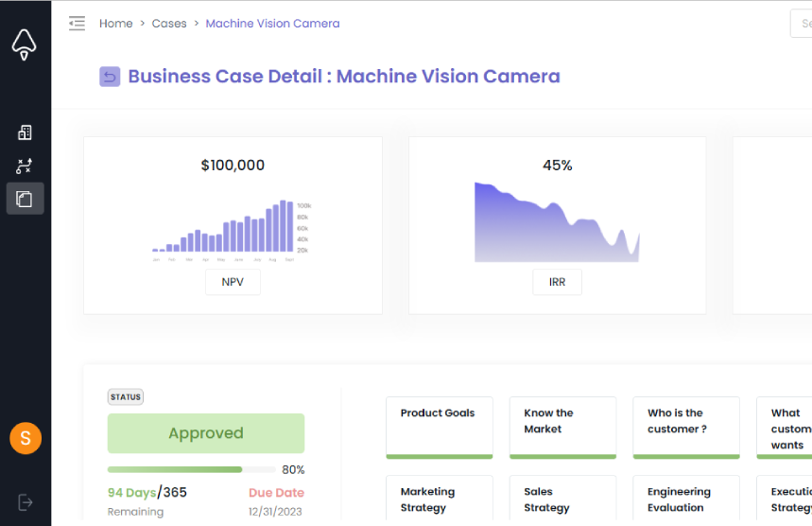Open the Product Goals card
This screenshot has height=526, width=812.
pos(440,427)
